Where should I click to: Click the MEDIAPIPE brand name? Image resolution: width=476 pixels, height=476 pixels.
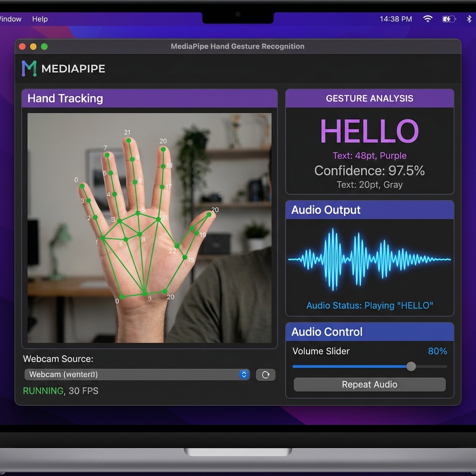pos(73,69)
